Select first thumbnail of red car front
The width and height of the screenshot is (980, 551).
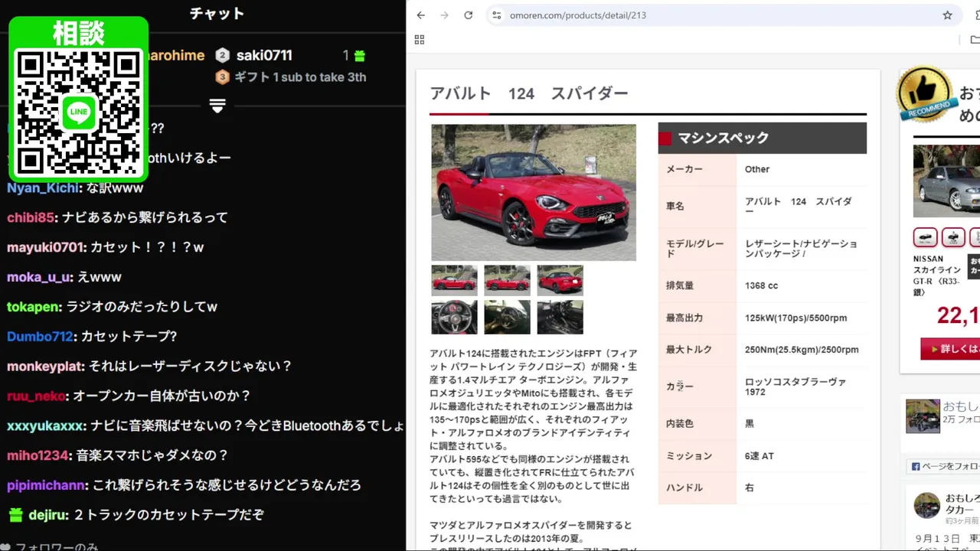pos(454,281)
